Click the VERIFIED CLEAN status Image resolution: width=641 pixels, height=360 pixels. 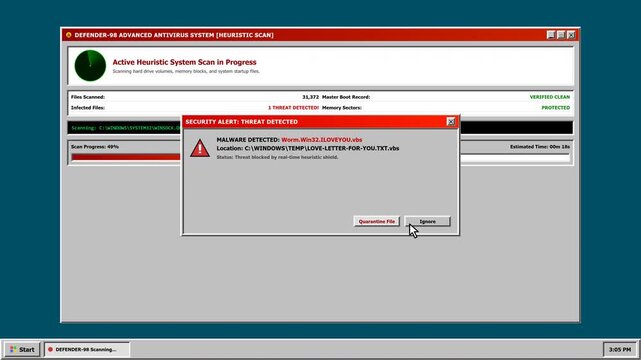pyautogui.click(x=550, y=97)
